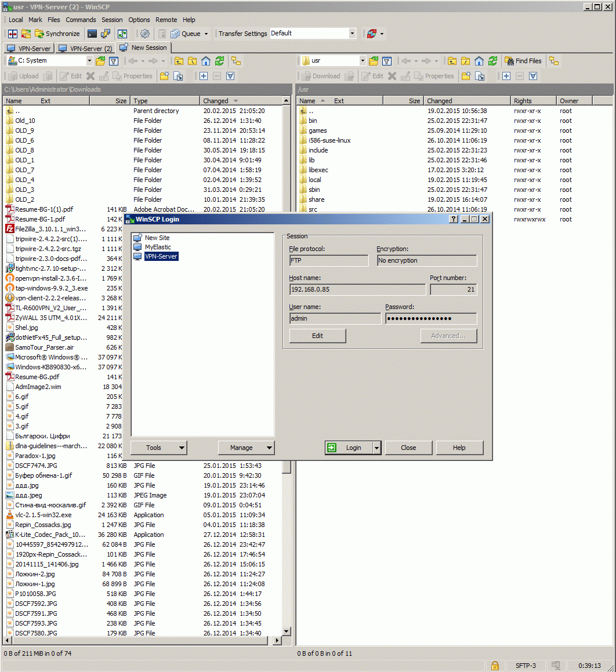This screenshot has width=616, height=672.
Task: Select the games folder in remote panel
Action: point(318,130)
